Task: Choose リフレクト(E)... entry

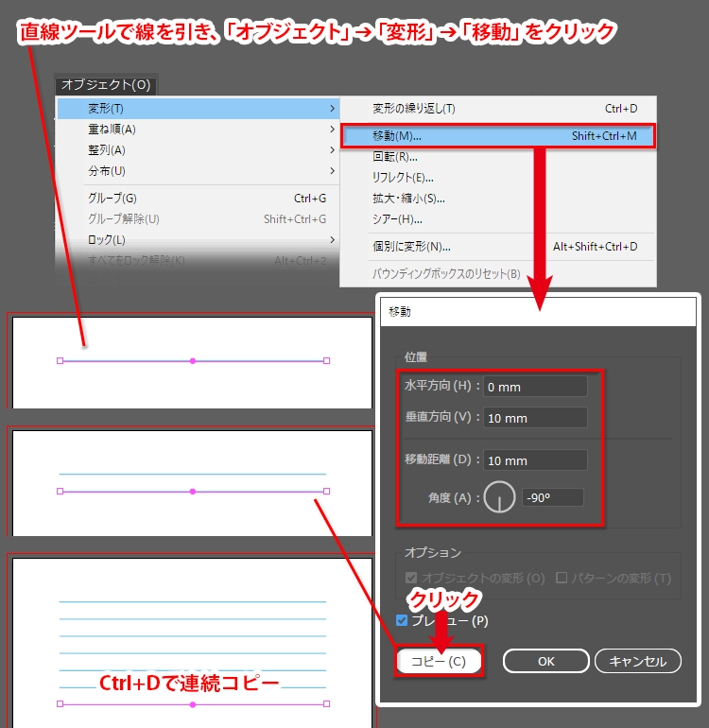Action: [x=498, y=178]
